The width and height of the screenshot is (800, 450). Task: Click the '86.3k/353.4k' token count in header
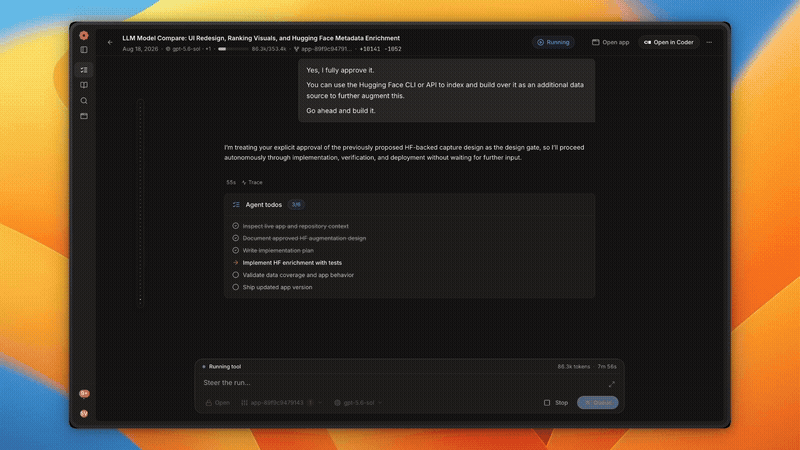coord(269,49)
